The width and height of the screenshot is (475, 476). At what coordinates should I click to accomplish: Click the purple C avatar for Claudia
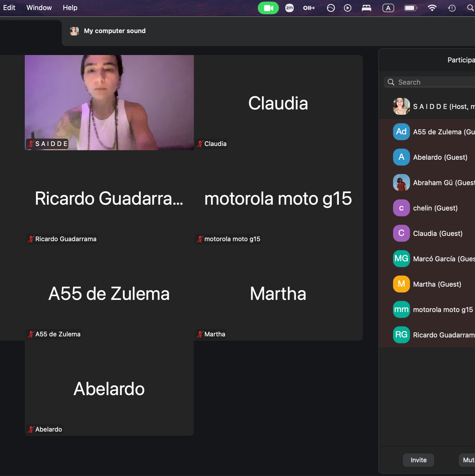tap(401, 233)
